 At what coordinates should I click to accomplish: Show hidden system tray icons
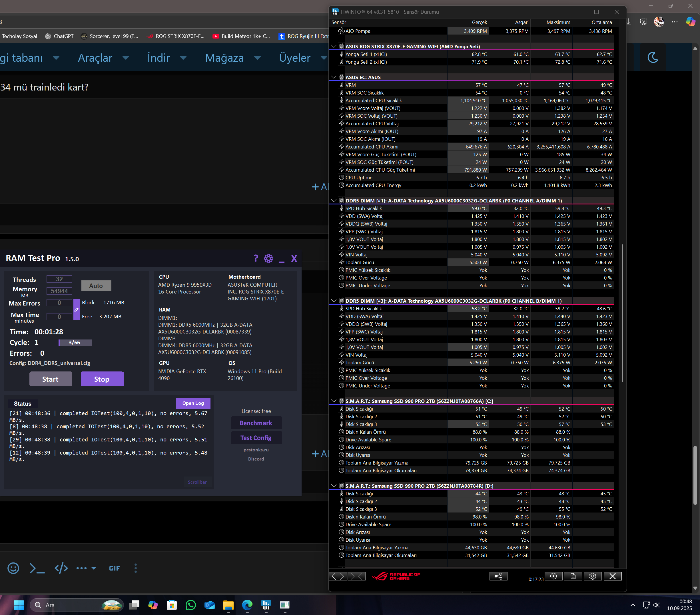click(633, 605)
